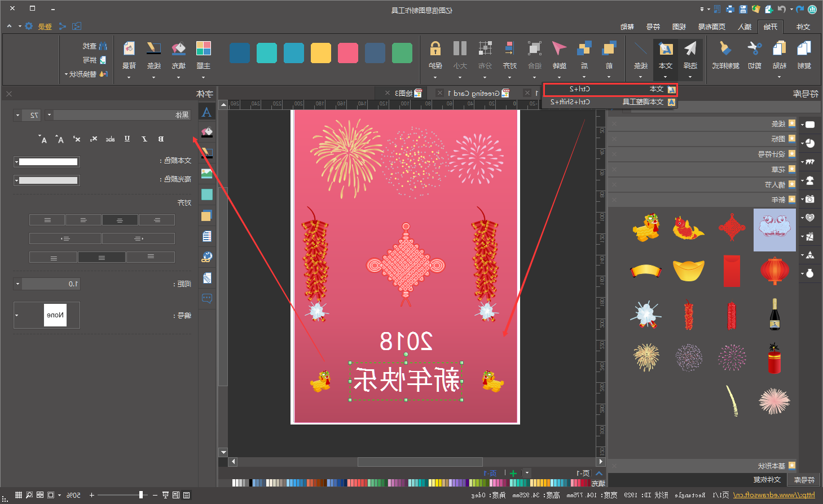Open the picture panel sidebar icon
Screen dimensions: 823x504
[x=207, y=174]
